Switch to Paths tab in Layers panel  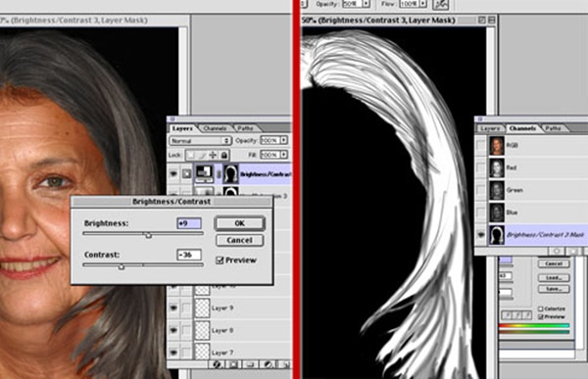click(x=245, y=128)
